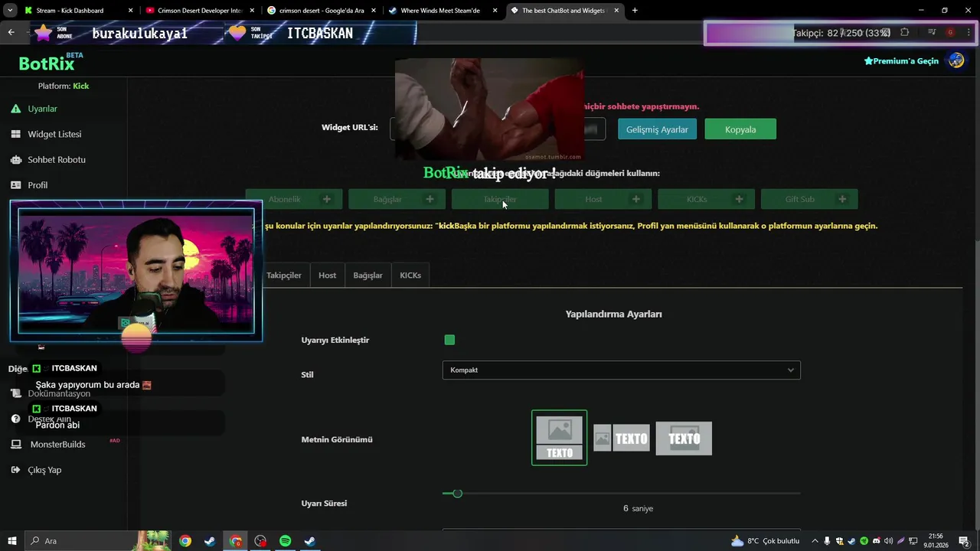Open Spotify from the taskbar
This screenshot has height=551, width=980.
click(x=286, y=541)
